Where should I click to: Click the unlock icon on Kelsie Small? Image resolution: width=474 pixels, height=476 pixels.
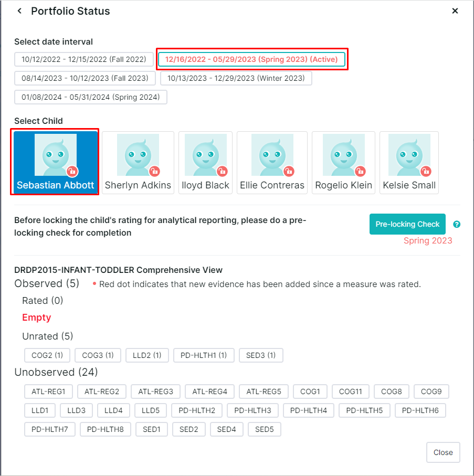coord(426,171)
